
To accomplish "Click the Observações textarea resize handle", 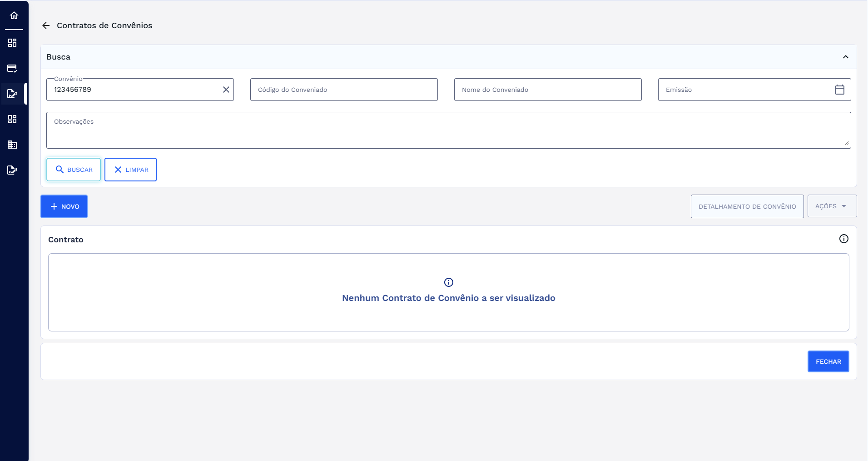I will [847, 144].
